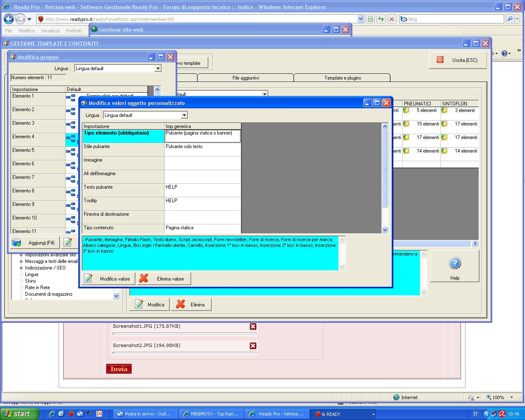Switch to Posta in arrivo Outlook taskbar item
This screenshot has width=525, height=420.
click(x=146, y=414)
